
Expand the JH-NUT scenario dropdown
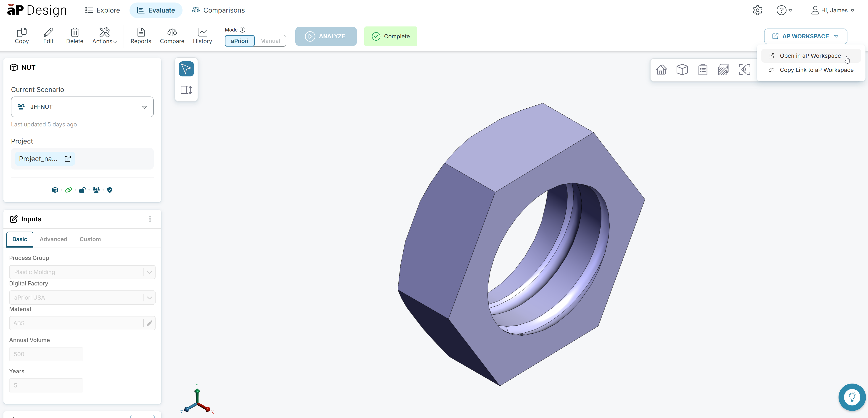click(82, 107)
